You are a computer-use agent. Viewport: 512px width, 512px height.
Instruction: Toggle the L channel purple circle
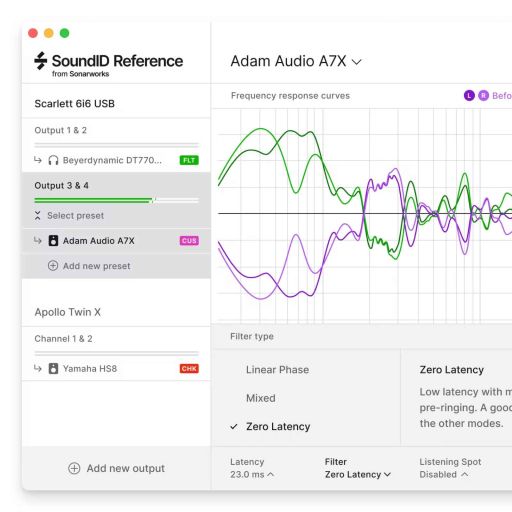(x=469, y=96)
